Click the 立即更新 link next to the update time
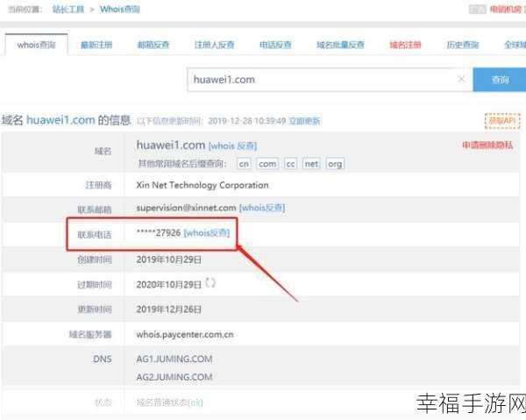Screen dimensions: 526x420 (304, 121)
